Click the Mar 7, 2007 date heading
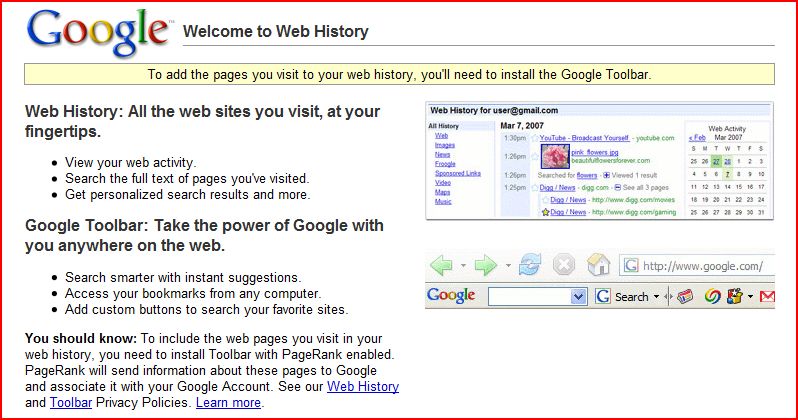 point(522,126)
